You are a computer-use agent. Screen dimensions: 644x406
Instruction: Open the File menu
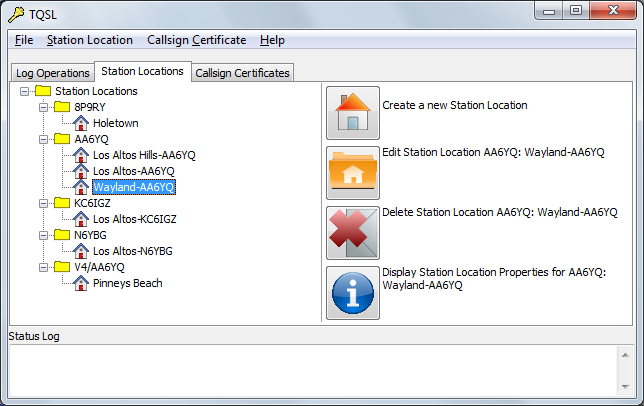pyautogui.click(x=24, y=40)
